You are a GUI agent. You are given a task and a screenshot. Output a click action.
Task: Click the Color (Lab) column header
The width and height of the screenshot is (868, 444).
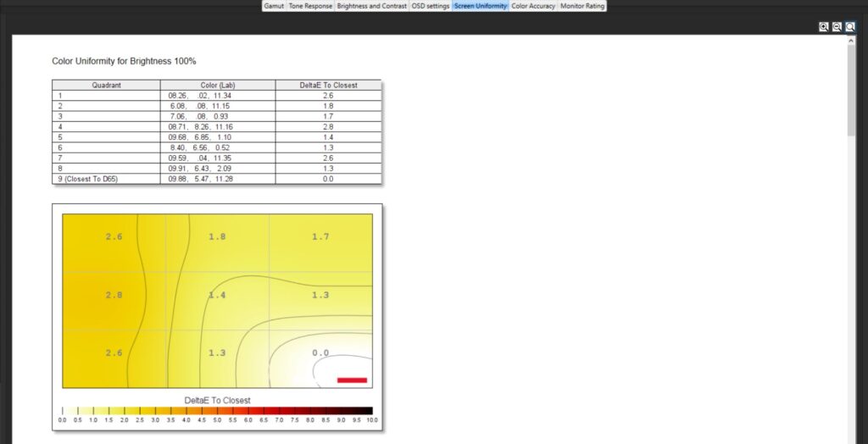217,85
